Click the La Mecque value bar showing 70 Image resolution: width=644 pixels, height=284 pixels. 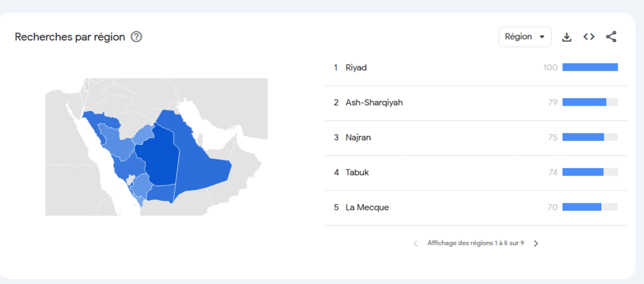[590, 207]
